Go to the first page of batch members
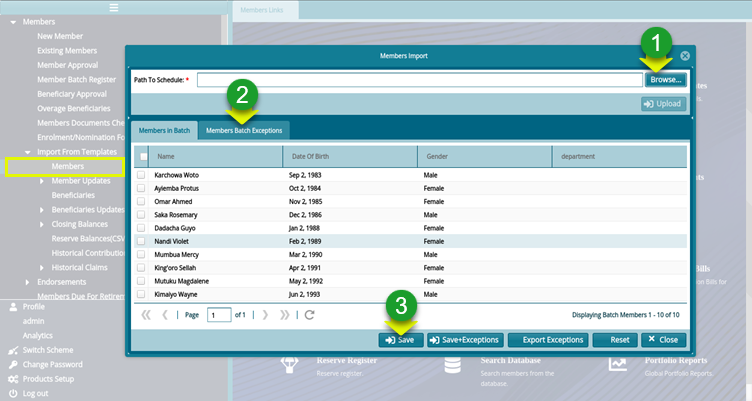 point(146,315)
